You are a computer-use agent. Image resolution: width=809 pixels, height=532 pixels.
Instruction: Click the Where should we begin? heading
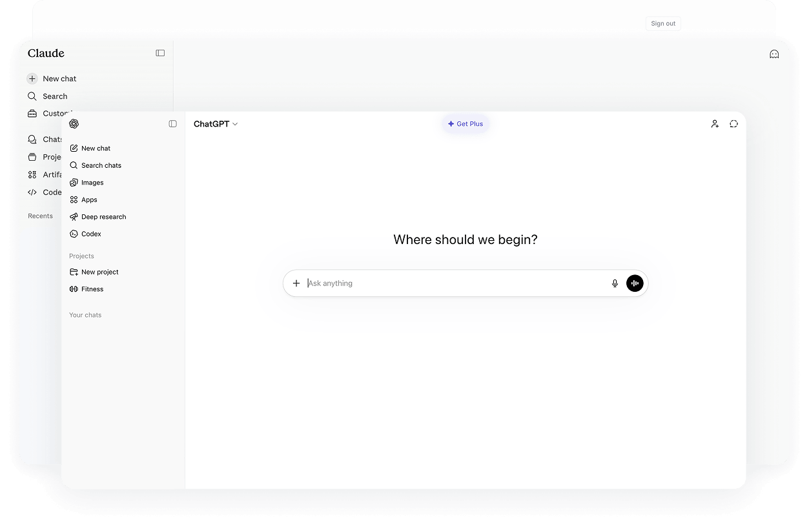point(466,240)
